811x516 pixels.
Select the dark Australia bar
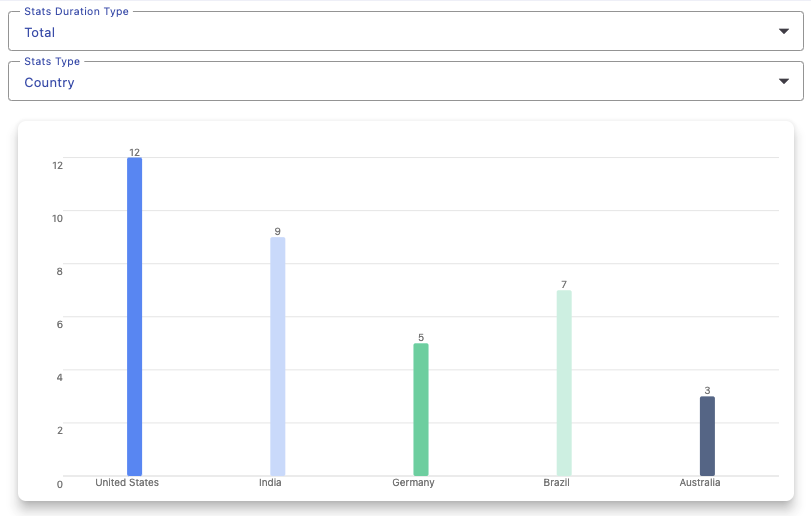click(x=707, y=435)
